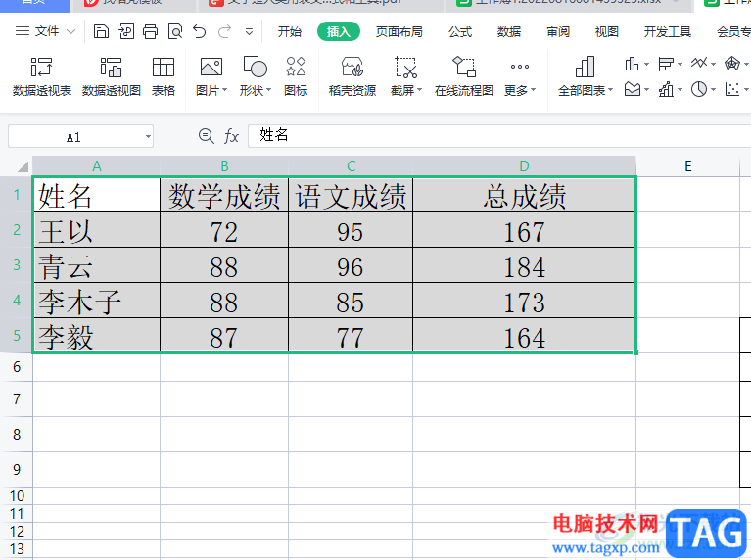Click the select-all corner triangle

(x=23, y=166)
